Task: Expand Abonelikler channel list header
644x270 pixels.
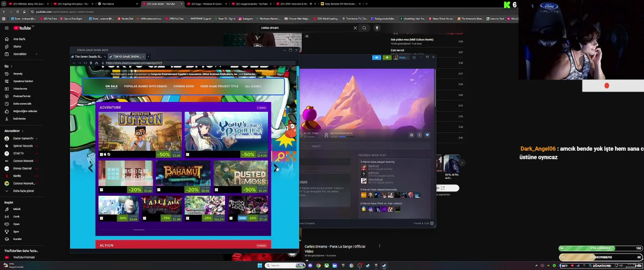Action: [14, 131]
